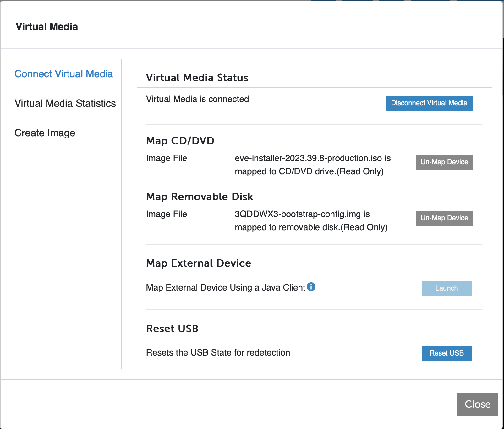Open the Java Client info tooltip icon
This screenshot has width=504, height=429.
(311, 287)
